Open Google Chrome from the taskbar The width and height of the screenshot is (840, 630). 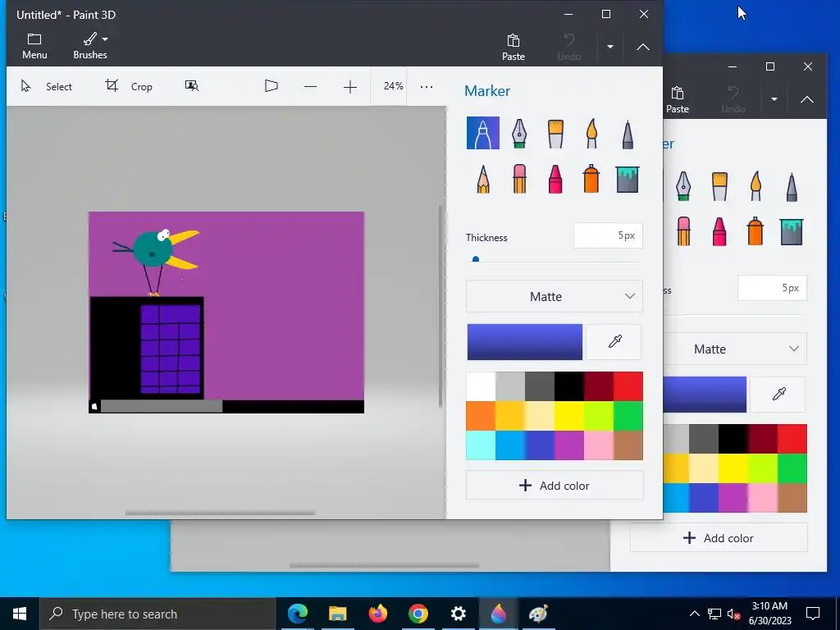coord(418,614)
